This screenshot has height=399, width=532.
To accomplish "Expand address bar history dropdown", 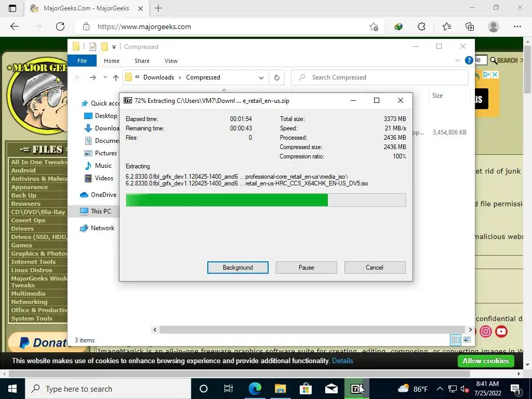I will click(x=261, y=78).
